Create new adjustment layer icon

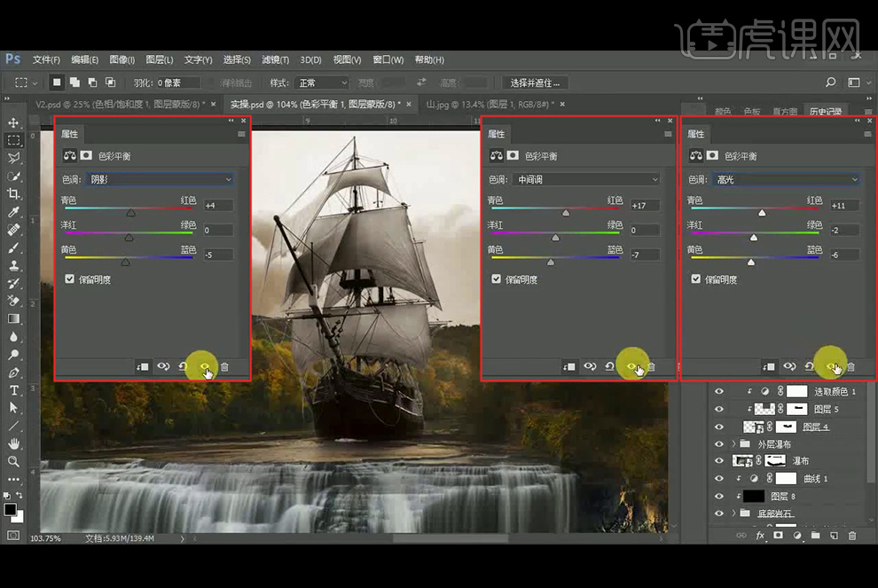click(796, 536)
